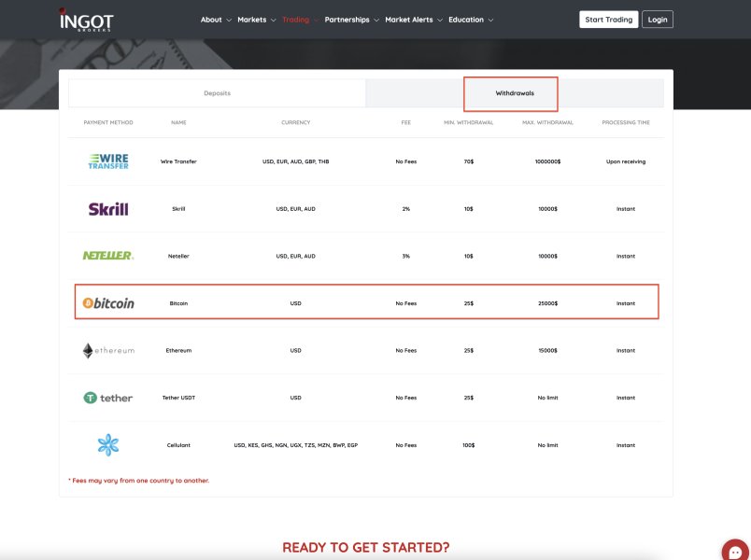Image resolution: width=751 pixels, height=560 pixels.
Task: Click the 'Upon receiving' processing time cell
Action: tap(626, 161)
